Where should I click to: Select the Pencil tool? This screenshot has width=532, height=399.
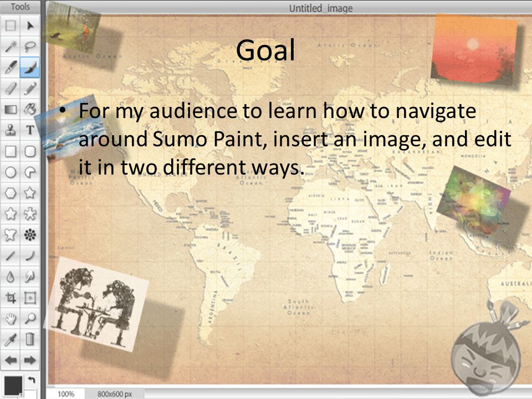(30, 88)
